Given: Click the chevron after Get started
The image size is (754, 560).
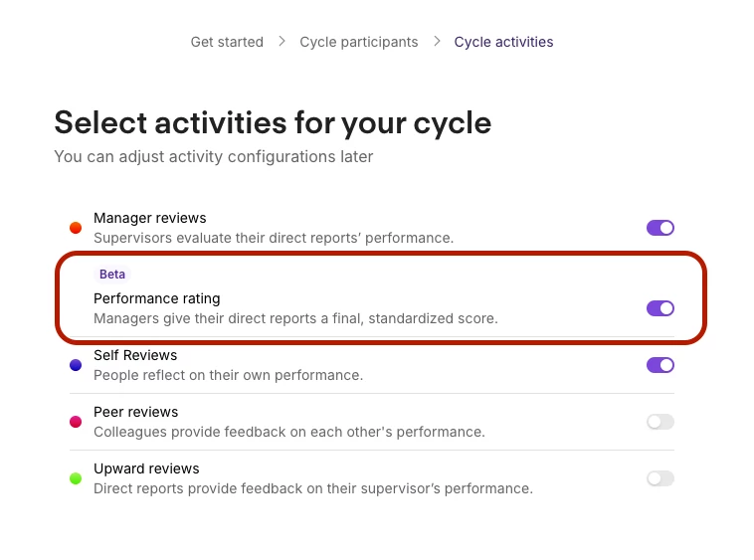Looking at the screenshot, I should click(x=282, y=42).
